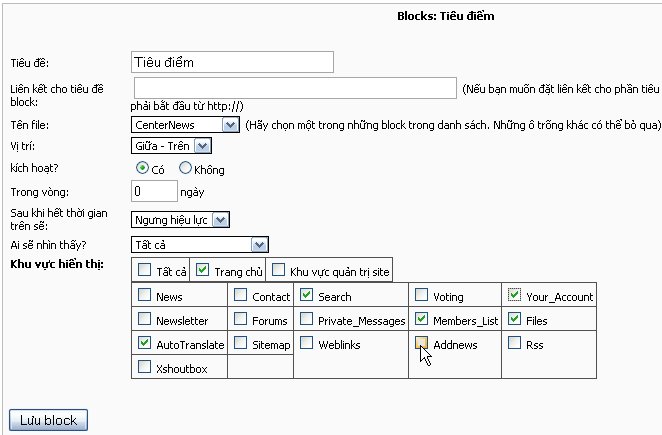Check the Newsletter checkbox
Screen dimensions: 662x435
[x=144, y=318]
